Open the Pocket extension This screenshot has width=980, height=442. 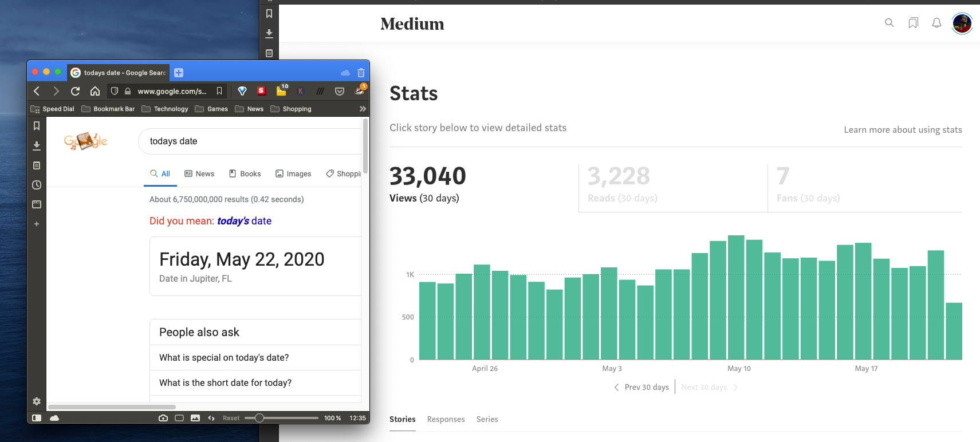[x=340, y=91]
